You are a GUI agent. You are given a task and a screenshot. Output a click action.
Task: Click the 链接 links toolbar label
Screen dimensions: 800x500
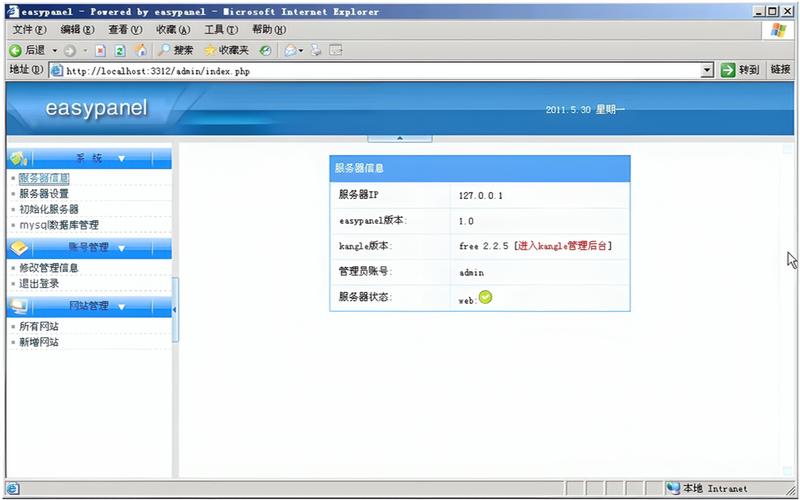(781, 69)
